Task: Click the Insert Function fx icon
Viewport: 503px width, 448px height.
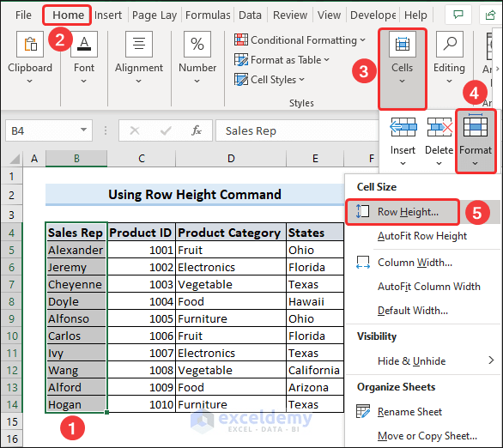Action: [197, 130]
